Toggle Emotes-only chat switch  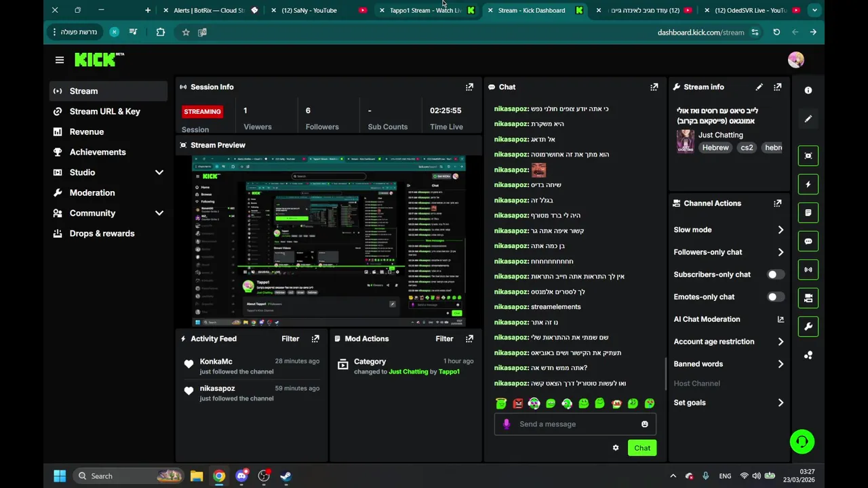775,297
